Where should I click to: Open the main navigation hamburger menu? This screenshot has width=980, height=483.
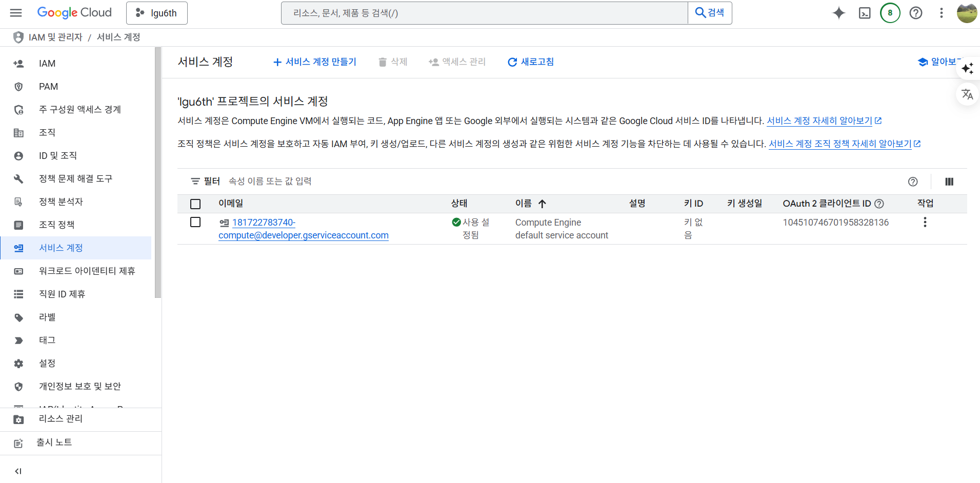pyautogui.click(x=16, y=13)
